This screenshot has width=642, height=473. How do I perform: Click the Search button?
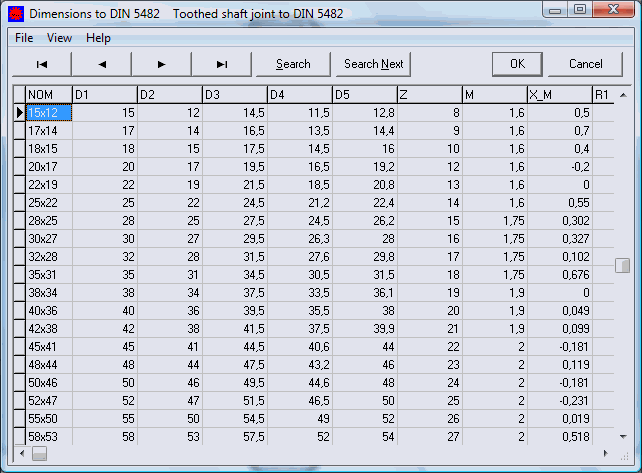click(292, 64)
